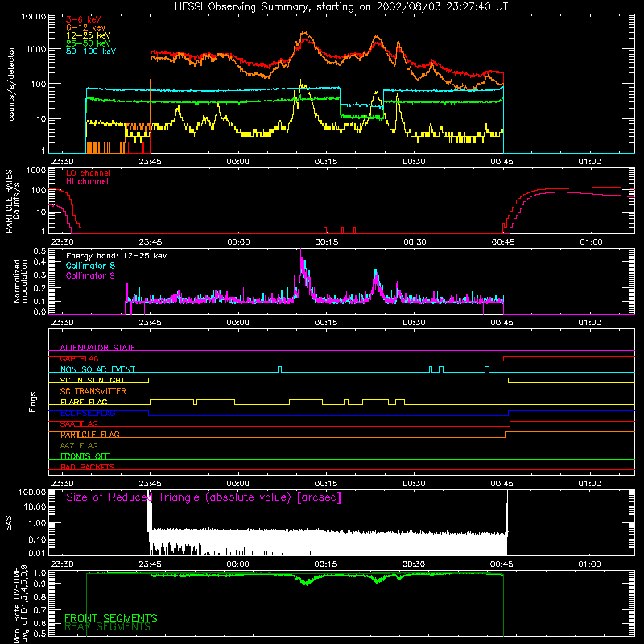Click the Flags axis title
This screenshot has width=644, height=644.
coord(32,402)
